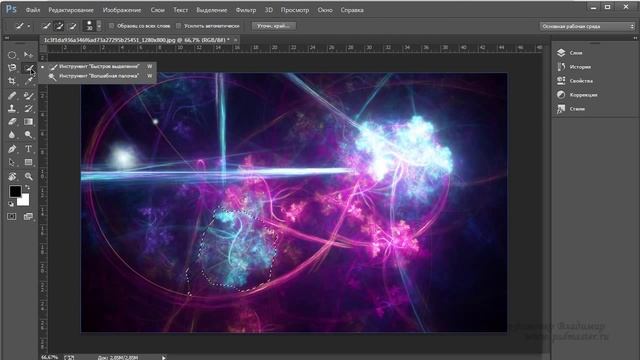640x360 pixels.
Task: Select the Dodge tool
Action: click(x=28, y=135)
